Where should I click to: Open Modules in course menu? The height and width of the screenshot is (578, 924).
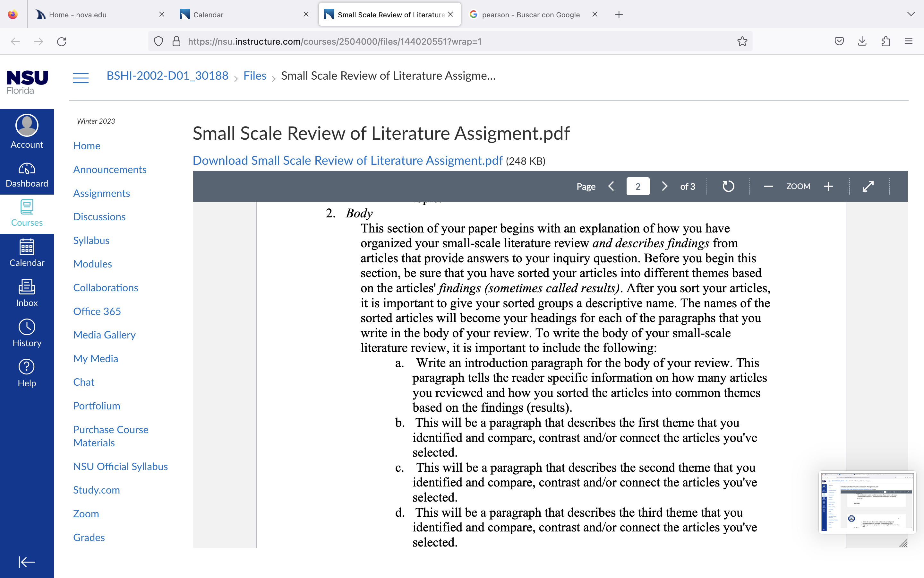92,264
